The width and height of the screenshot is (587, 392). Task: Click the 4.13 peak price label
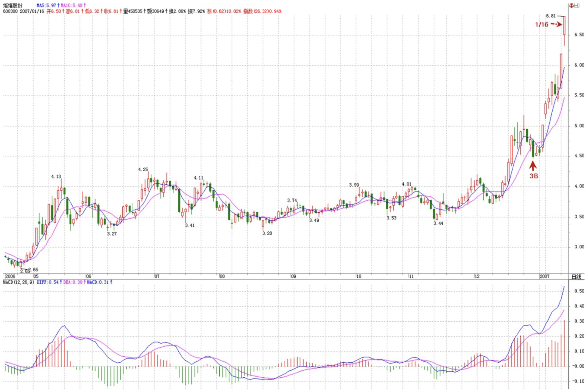click(x=56, y=177)
